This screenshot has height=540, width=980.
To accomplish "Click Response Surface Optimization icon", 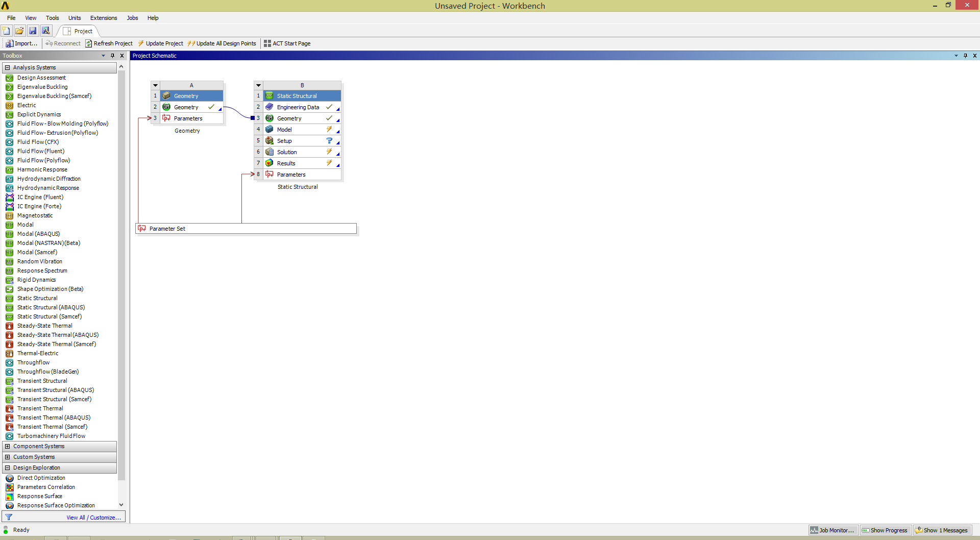I will (9, 505).
